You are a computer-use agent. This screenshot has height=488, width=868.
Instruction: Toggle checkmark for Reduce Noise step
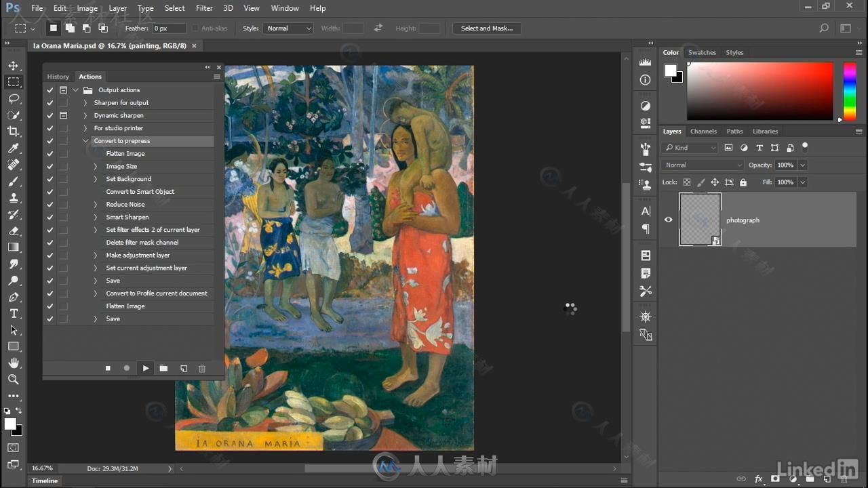pos(50,205)
